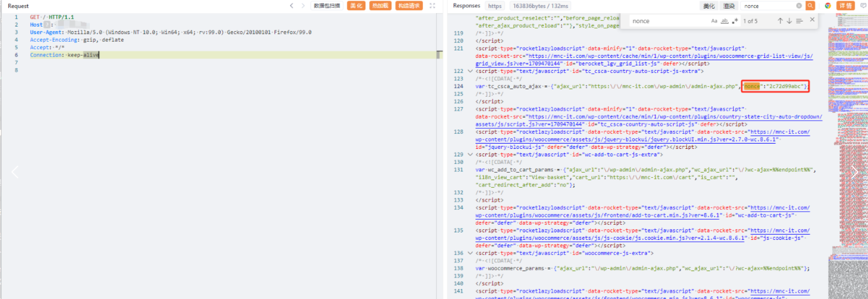Collapse code fold at line 129
This screenshot has height=299, width=868.
(x=470, y=155)
